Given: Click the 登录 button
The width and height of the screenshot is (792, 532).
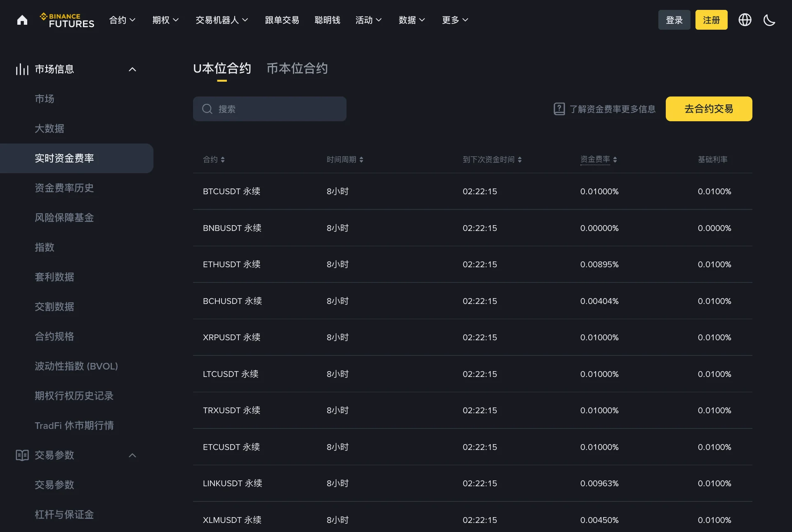Looking at the screenshot, I should click(674, 20).
